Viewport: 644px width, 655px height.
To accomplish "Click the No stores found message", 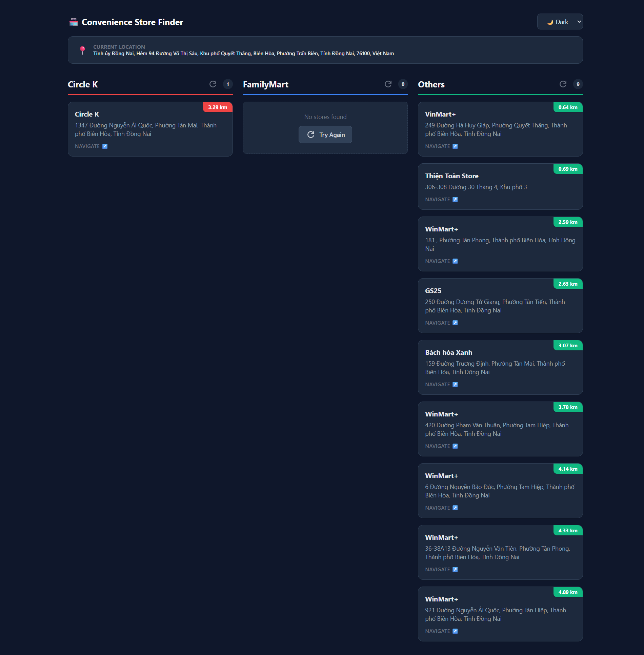I will coord(325,117).
